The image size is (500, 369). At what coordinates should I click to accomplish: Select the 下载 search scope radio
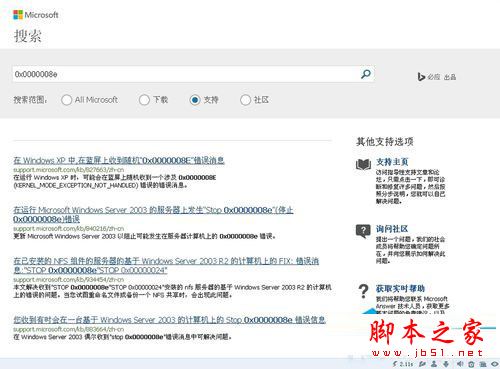144,100
